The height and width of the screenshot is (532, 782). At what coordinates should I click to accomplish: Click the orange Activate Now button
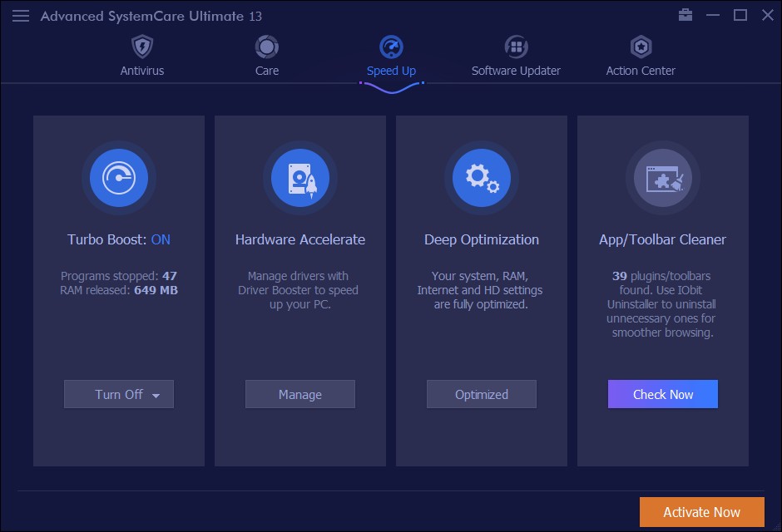701,512
